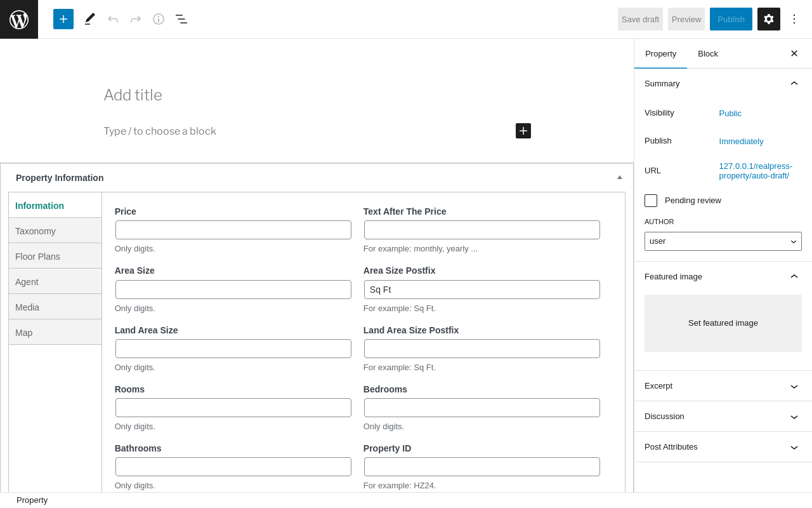Open the Agent tab

click(55, 282)
